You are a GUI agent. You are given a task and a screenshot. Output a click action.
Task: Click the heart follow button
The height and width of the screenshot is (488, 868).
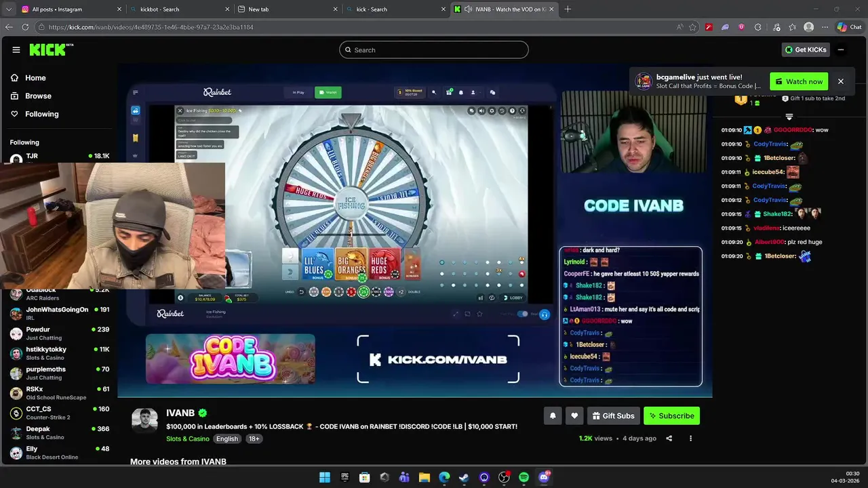pos(574,415)
